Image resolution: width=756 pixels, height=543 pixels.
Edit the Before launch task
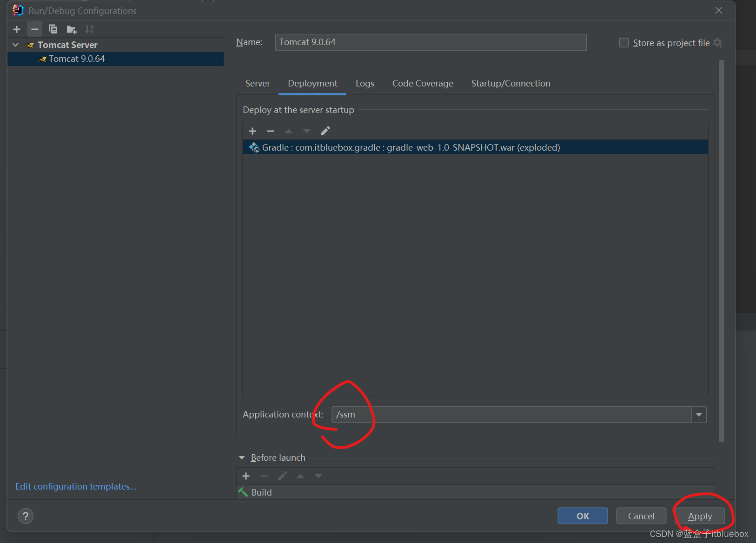click(282, 476)
